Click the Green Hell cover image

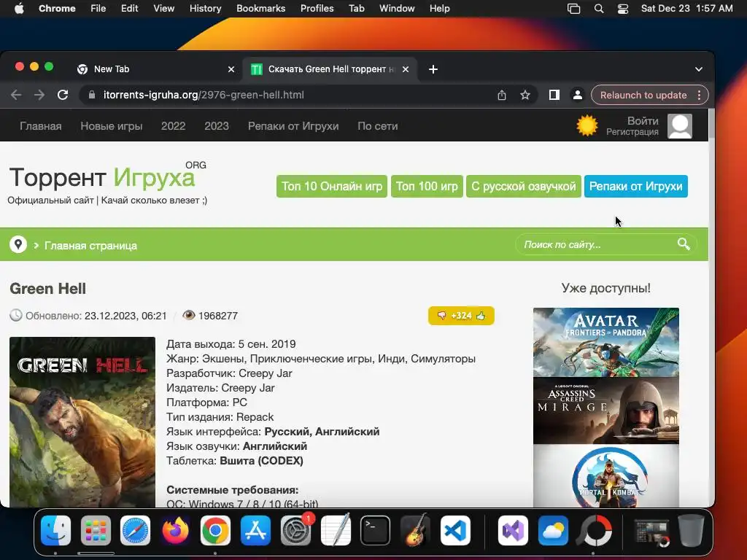82,422
